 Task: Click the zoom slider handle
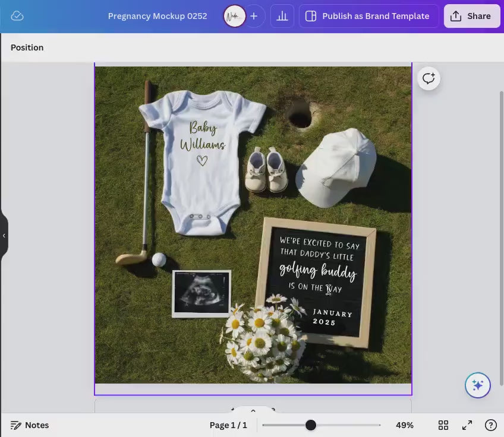(x=310, y=425)
